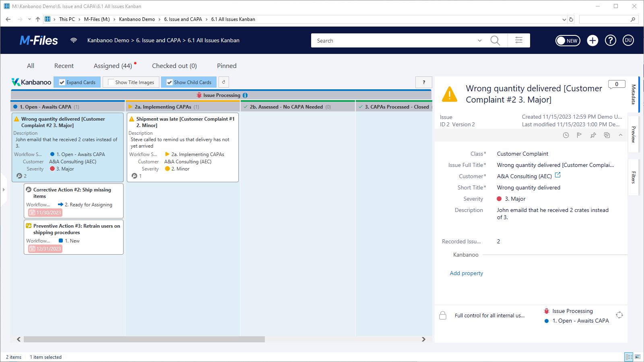This screenshot has height=362, width=644.
Task: Open the Assigned (44) tab
Action: pos(113,66)
